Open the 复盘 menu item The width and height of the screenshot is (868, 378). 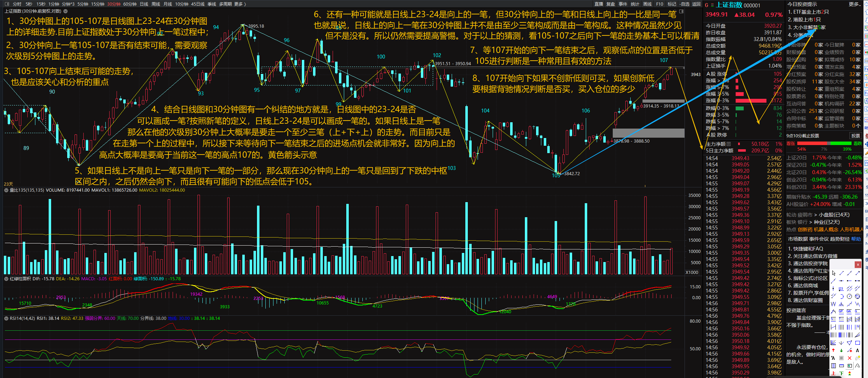pos(611,4)
